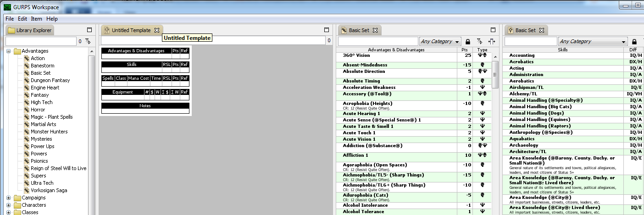The width and height of the screenshot is (644, 215).
Task: Open the Action advantages library file
Action: click(38, 58)
